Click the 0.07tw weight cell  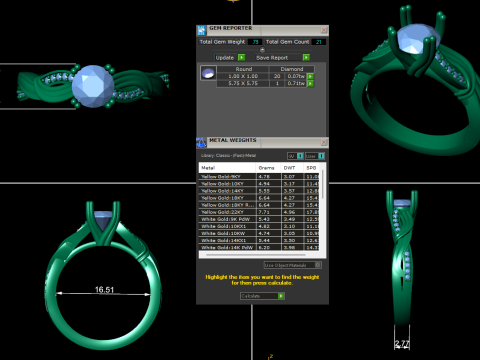click(296, 76)
